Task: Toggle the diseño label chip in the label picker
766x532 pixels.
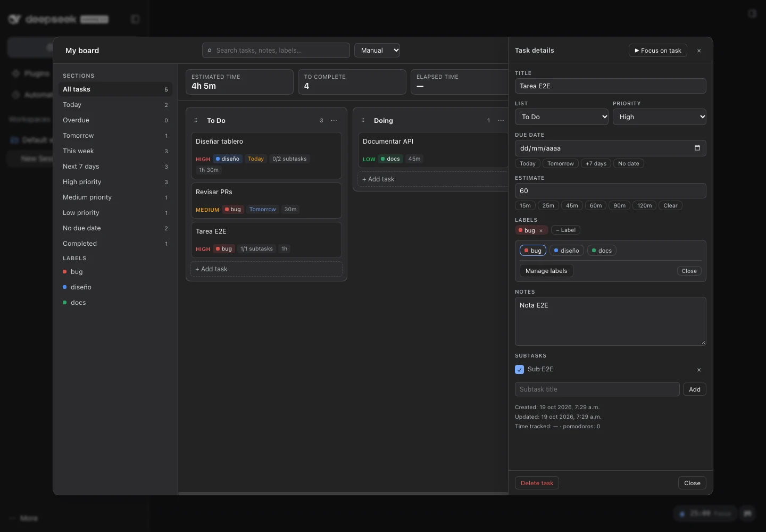Action: tap(567, 251)
